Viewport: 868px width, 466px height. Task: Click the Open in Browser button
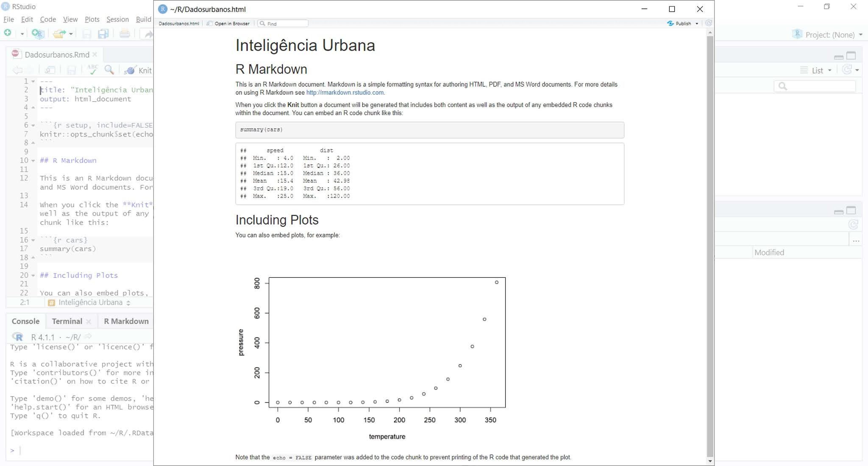click(228, 23)
